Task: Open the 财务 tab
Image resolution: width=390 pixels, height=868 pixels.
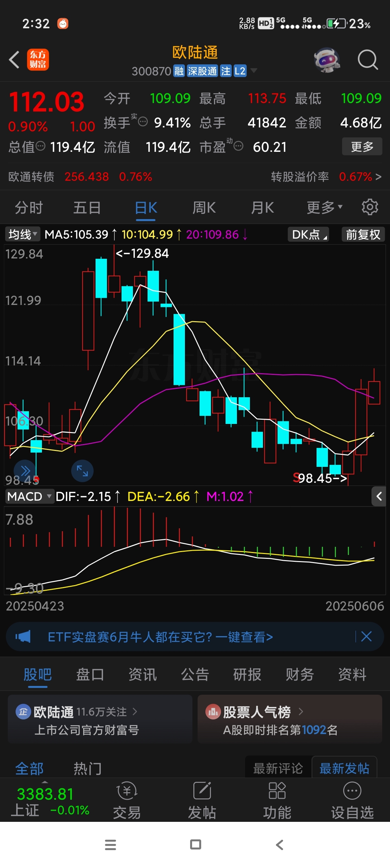Action: click(300, 674)
